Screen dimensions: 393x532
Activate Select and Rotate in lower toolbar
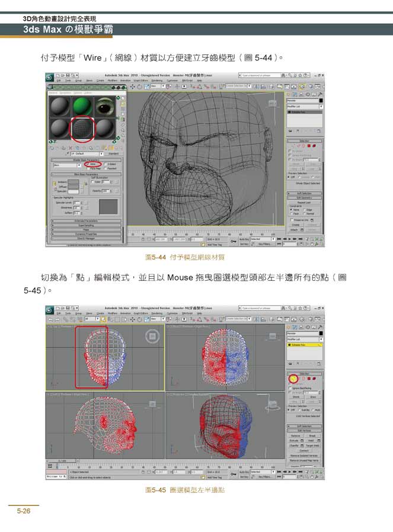coord(139,319)
